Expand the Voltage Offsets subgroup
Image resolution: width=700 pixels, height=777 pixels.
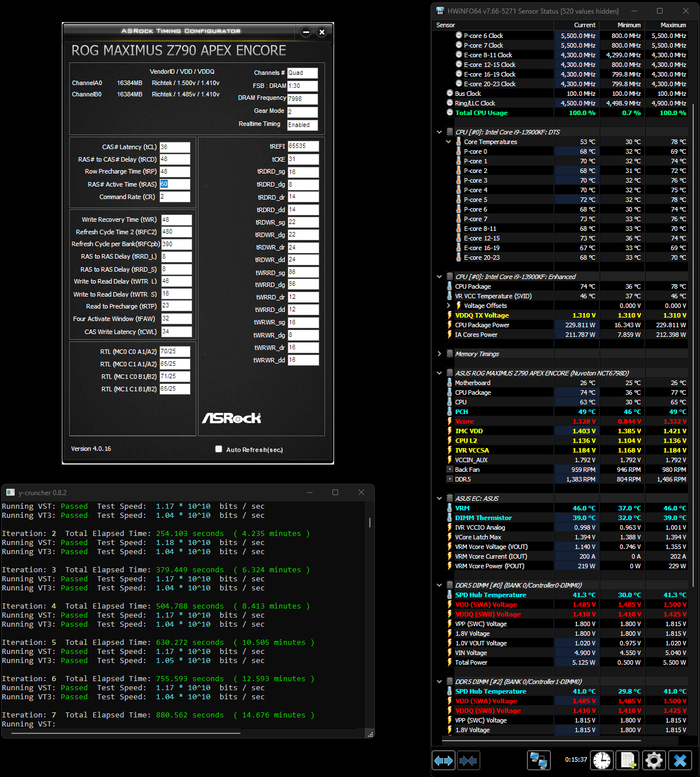(448, 306)
